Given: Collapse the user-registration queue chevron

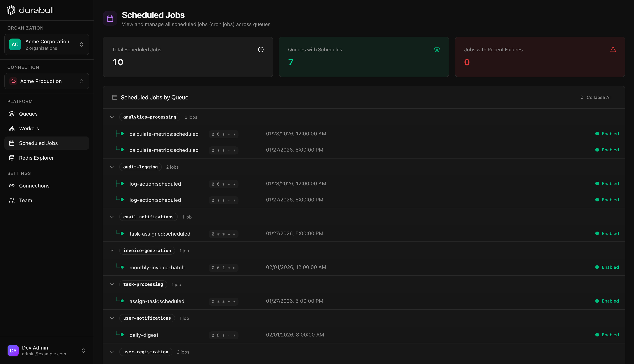Looking at the screenshot, I should click(x=112, y=352).
